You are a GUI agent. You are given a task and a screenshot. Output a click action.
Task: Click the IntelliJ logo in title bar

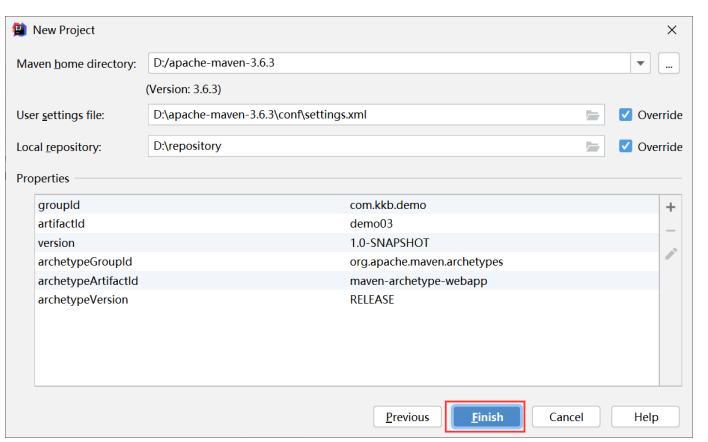pyautogui.click(x=19, y=30)
